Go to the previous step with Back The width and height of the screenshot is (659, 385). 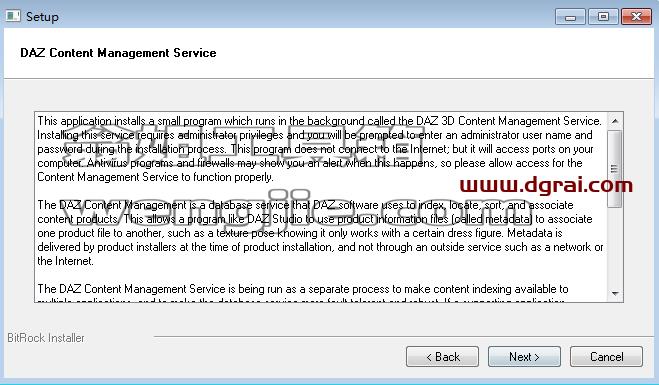click(443, 357)
